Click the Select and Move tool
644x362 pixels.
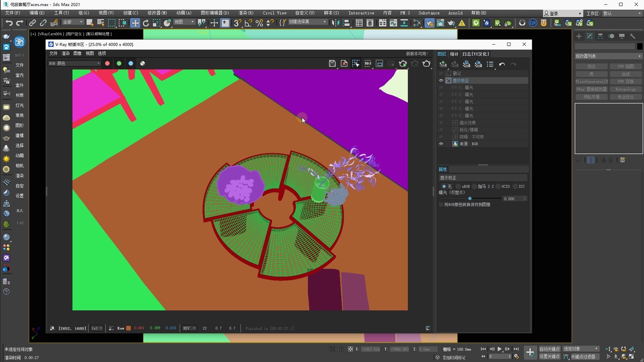point(135,23)
